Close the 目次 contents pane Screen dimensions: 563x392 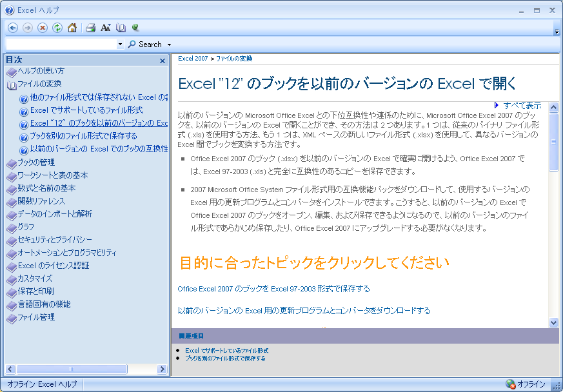coord(163,61)
